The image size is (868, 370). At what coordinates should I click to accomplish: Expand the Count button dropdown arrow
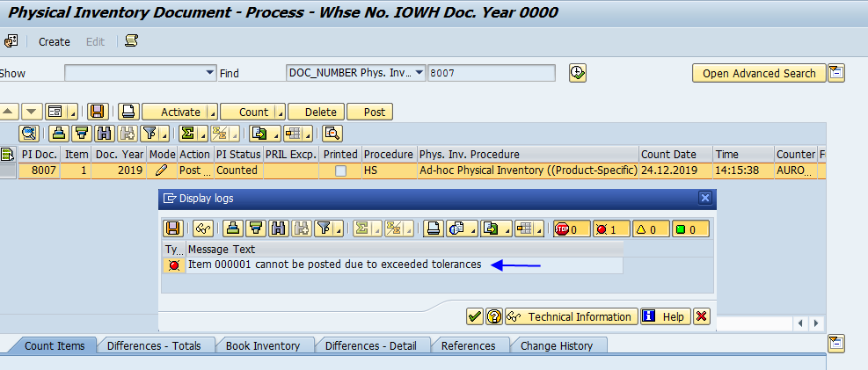(x=281, y=112)
